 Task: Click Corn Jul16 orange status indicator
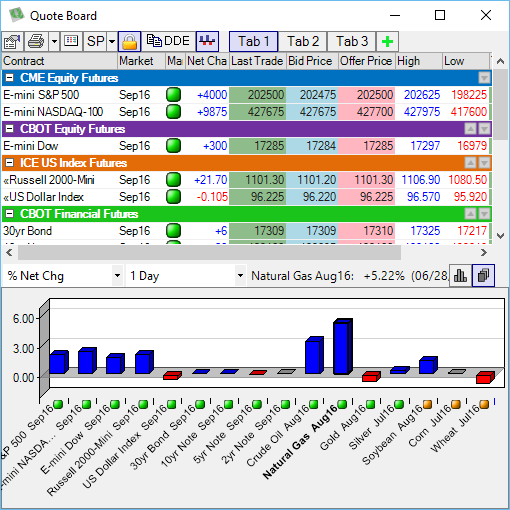coord(455,405)
